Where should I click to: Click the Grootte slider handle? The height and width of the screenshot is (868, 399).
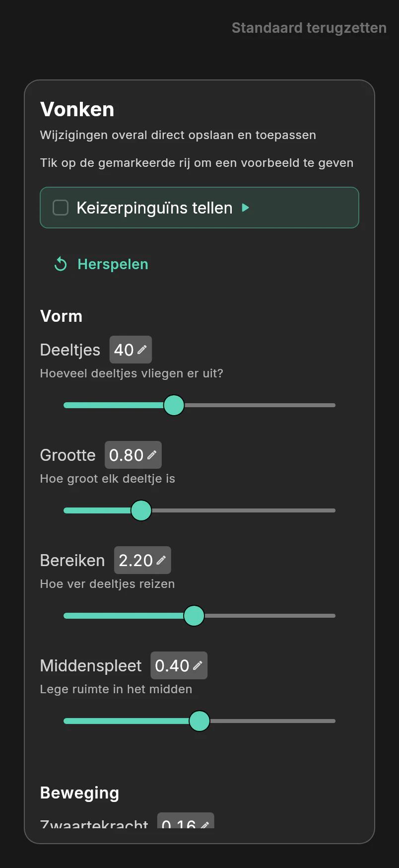141,510
